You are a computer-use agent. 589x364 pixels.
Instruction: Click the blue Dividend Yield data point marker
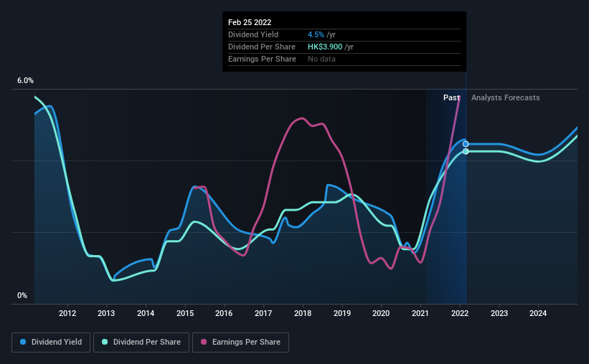466,144
